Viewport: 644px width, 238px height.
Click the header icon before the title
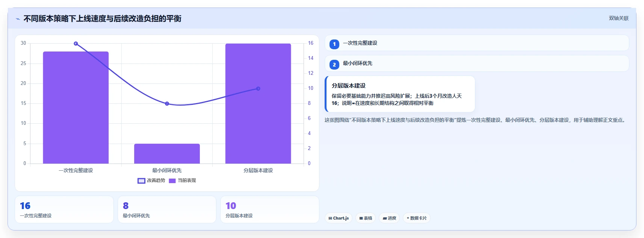(18, 19)
